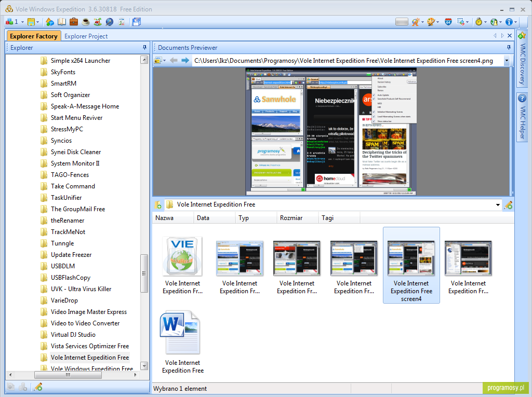Click the geometric shapes toolbar icon

tap(50, 22)
